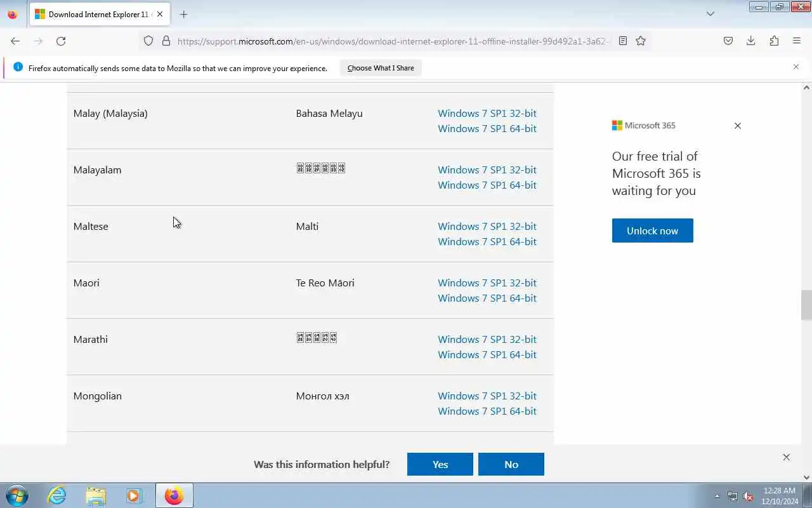Go back using the browser back arrow

[15, 41]
